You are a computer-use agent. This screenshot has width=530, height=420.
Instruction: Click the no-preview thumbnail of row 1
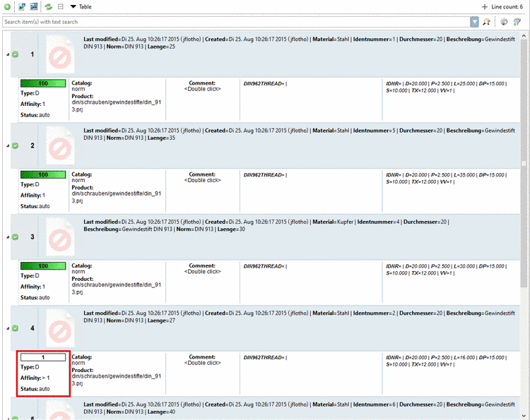pyautogui.click(x=60, y=54)
